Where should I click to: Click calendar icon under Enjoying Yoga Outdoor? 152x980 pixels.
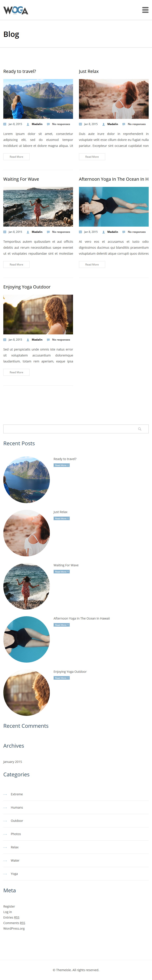point(5,340)
